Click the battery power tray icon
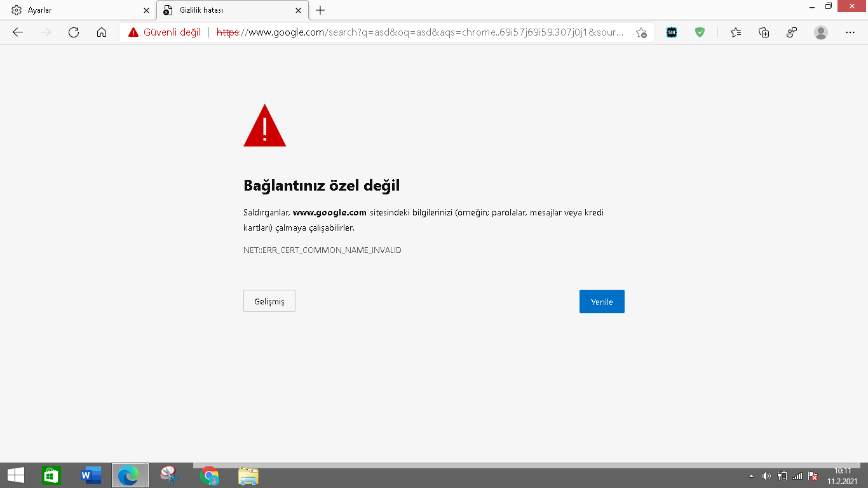The height and width of the screenshot is (488, 868). click(782, 476)
